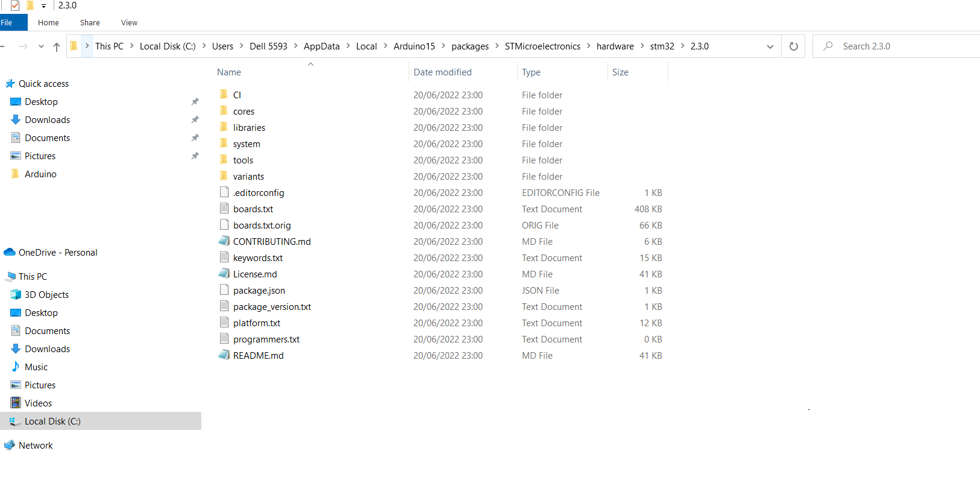Select the package_version.txt file
Viewport: 980px width, 483px height.
(272, 306)
